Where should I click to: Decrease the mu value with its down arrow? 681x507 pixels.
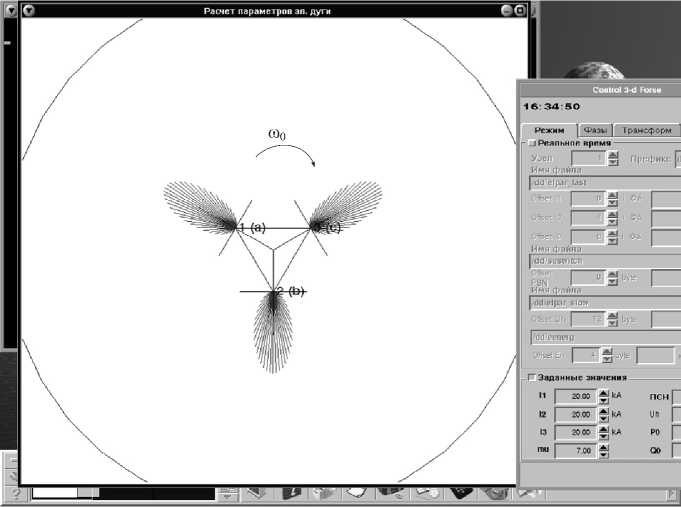tap(604, 456)
